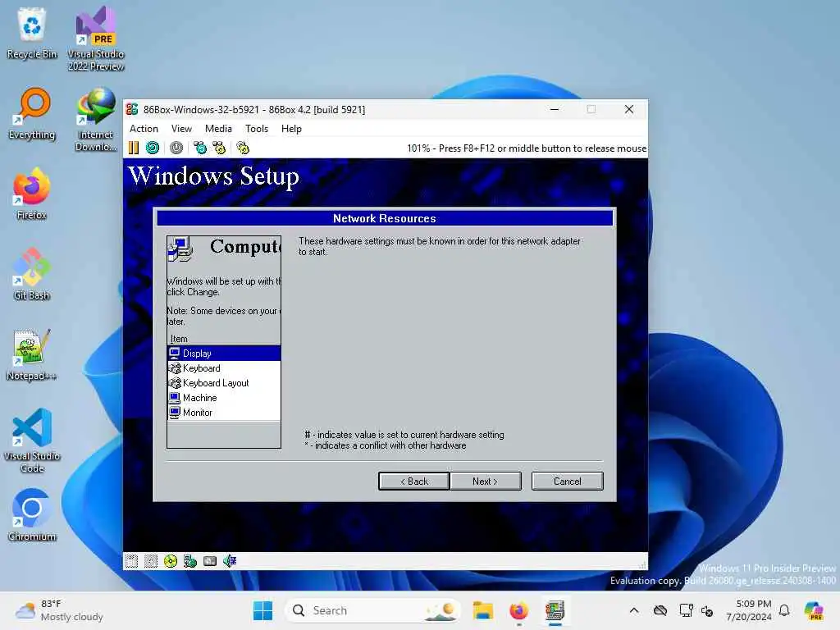Select Machine item in the list
The height and width of the screenshot is (630, 840).
[x=224, y=398]
